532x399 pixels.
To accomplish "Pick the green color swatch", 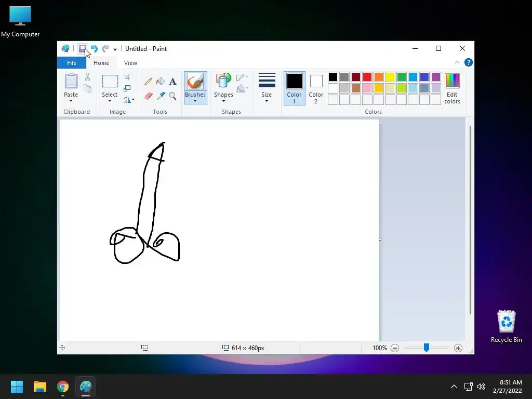I will (x=402, y=77).
